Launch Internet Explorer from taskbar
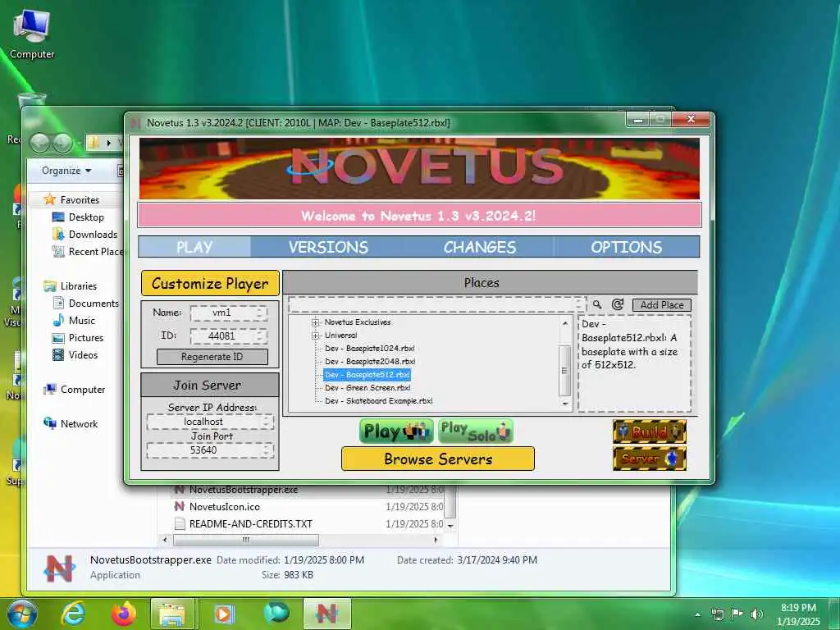The height and width of the screenshot is (630, 840). pos(73,614)
